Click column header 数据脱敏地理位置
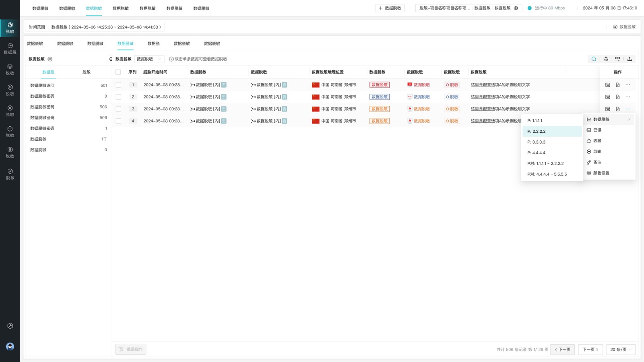This screenshot has height=362, width=644. (328, 72)
